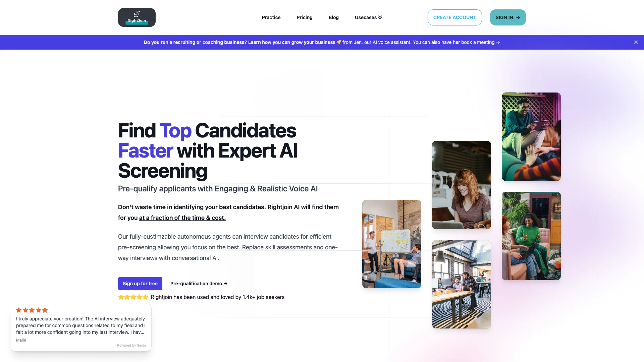Screen dimensions: 644x362
Task: Expand the pre-qualification demo options
Action: click(199, 283)
